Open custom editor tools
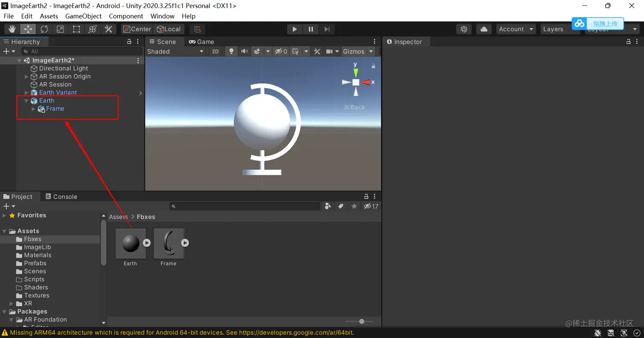The height and width of the screenshot is (338, 644). pos(109,29)
